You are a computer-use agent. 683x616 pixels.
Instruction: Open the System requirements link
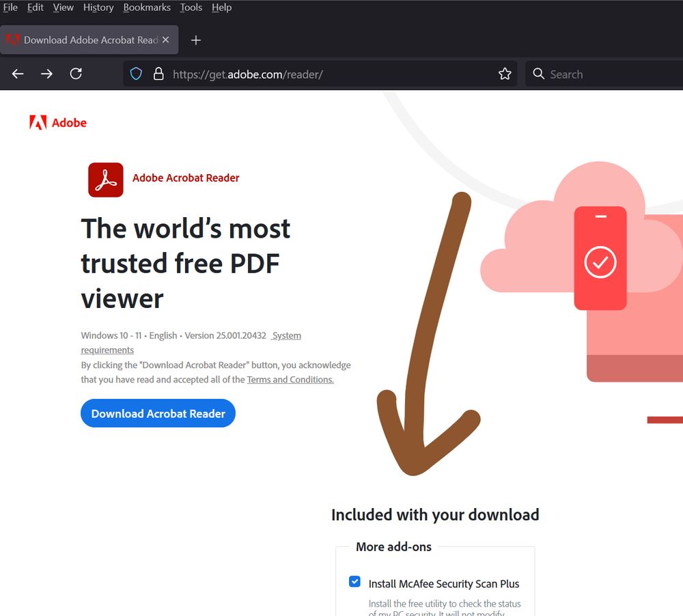coord(191,343)
